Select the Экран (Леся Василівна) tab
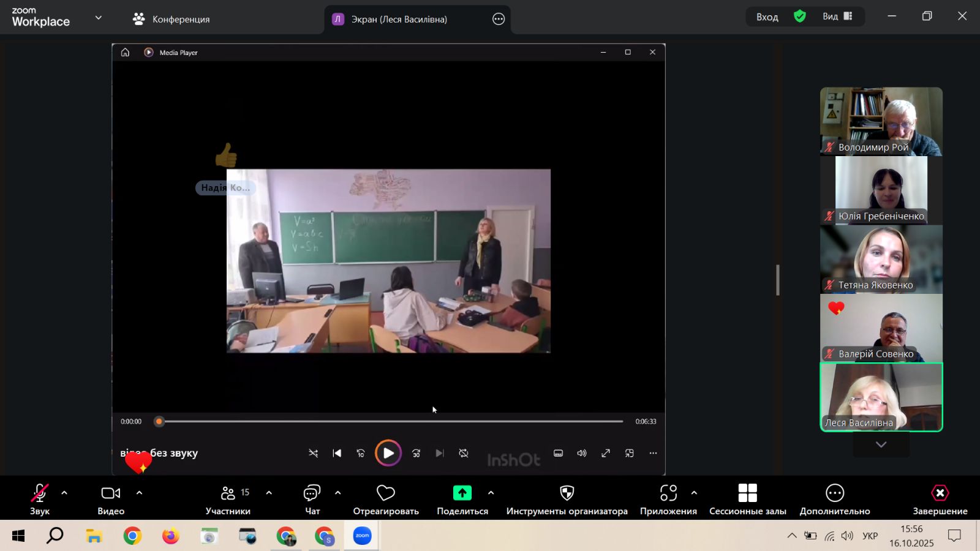 tap(399, 19)
